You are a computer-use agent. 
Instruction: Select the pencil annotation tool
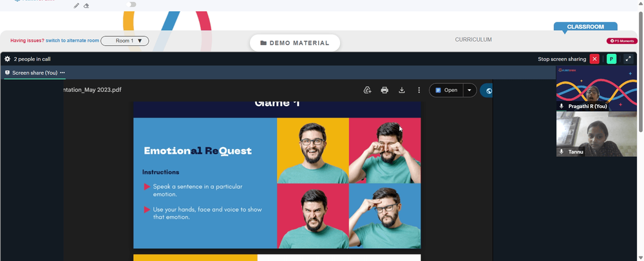77,6
